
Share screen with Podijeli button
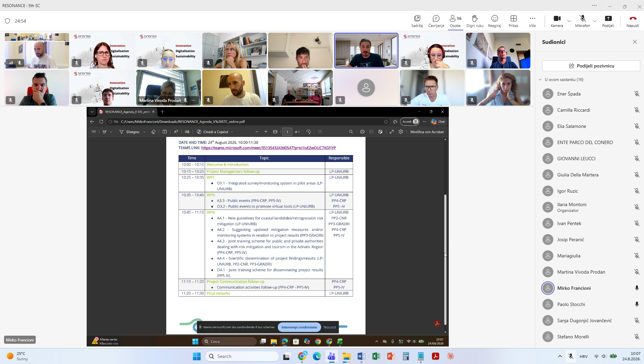coord(608,21)
